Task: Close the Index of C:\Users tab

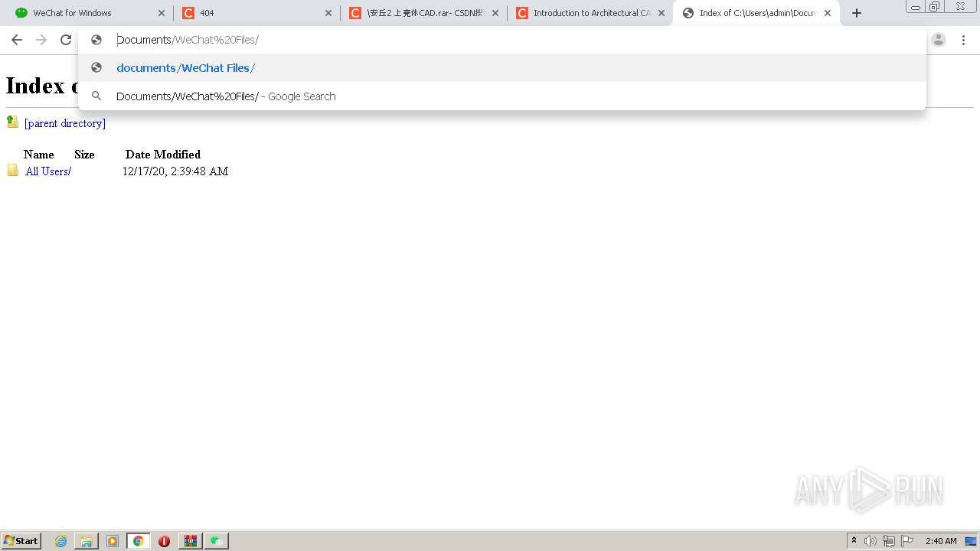Action: pos(828,13)
